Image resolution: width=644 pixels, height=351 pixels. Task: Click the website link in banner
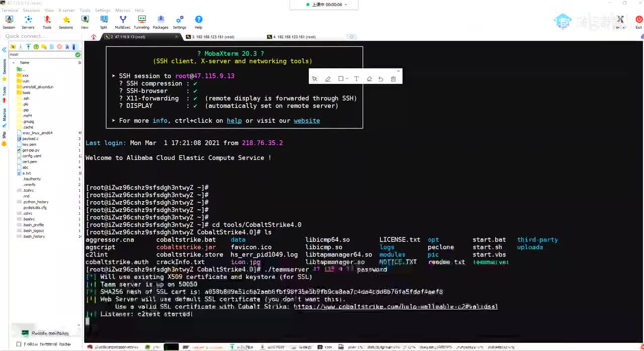point(307,121)
